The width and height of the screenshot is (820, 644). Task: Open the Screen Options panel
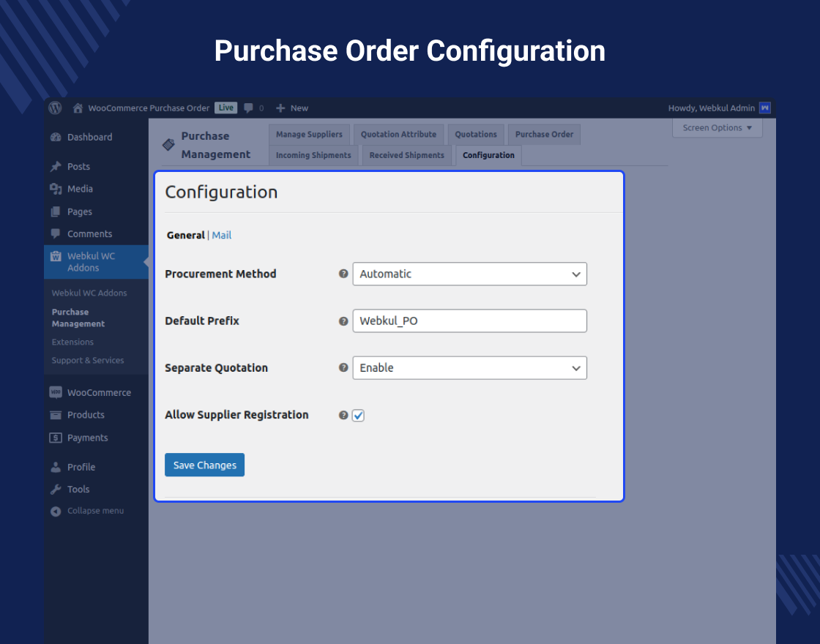tap(716, 127)
